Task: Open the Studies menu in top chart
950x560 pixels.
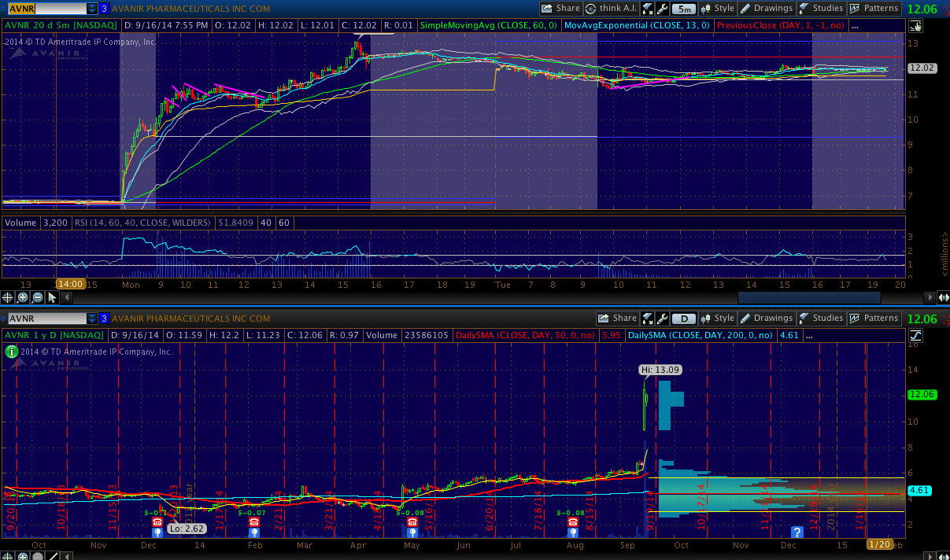Action: [820, 9]
